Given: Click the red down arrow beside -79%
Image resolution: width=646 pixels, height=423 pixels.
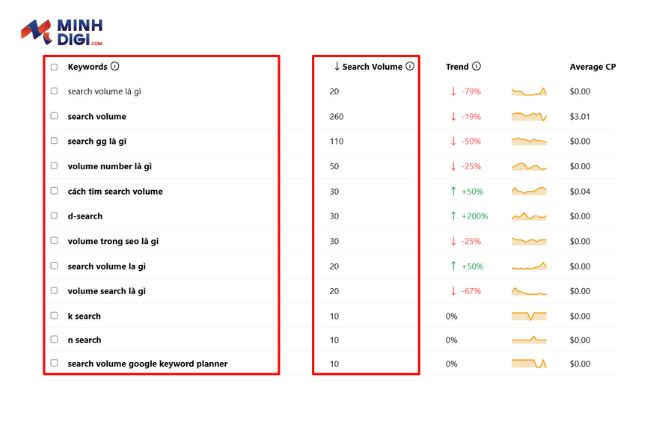Looking at the screenshot, I should click(x=453, y=91).
